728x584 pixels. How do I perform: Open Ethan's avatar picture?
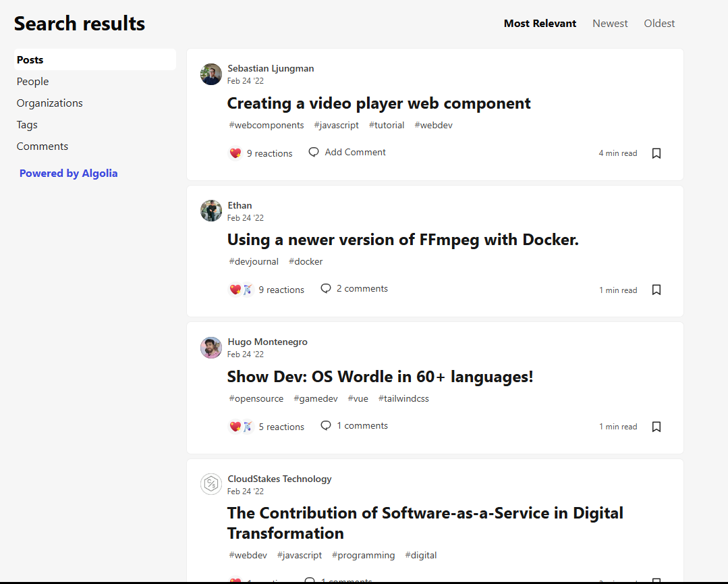click(x=211, y=211)
